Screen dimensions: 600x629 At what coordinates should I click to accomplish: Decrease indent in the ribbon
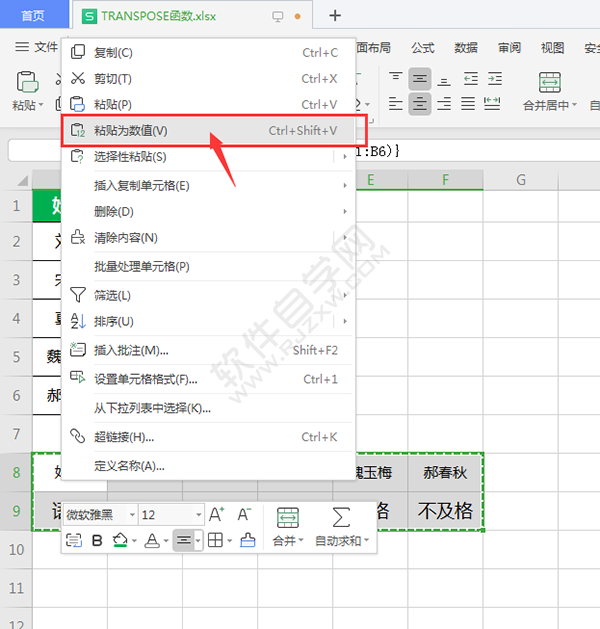point(470,79)
